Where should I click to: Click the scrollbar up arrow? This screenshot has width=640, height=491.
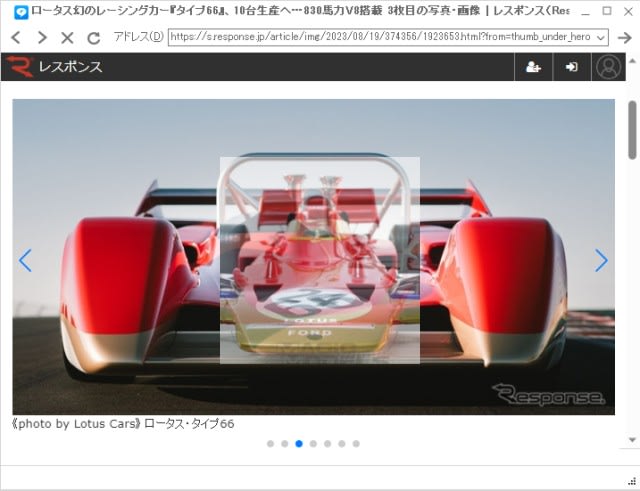[x=632, y=61]
